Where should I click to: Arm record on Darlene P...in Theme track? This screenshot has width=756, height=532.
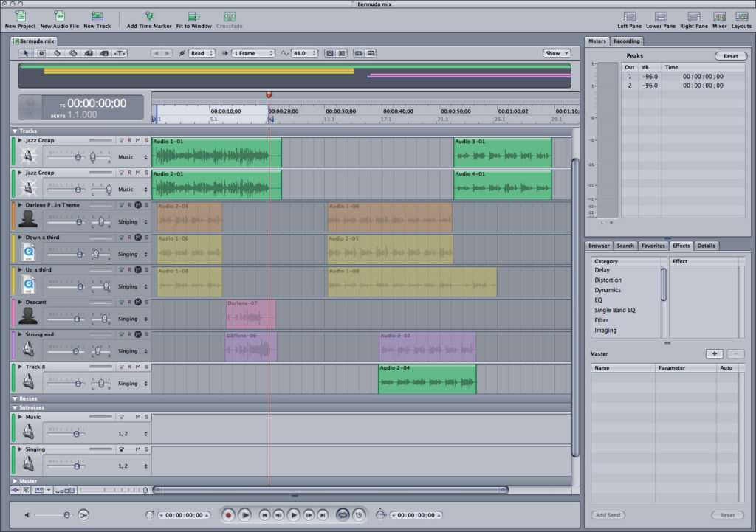129,205
